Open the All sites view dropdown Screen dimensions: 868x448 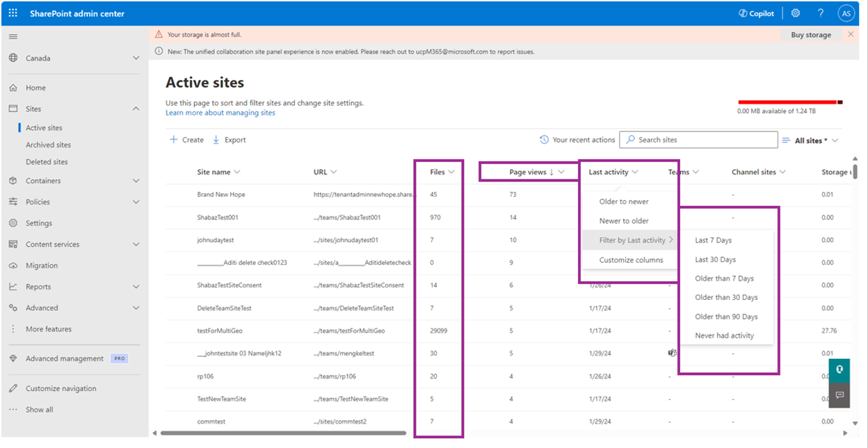click(x=810, y=141)
